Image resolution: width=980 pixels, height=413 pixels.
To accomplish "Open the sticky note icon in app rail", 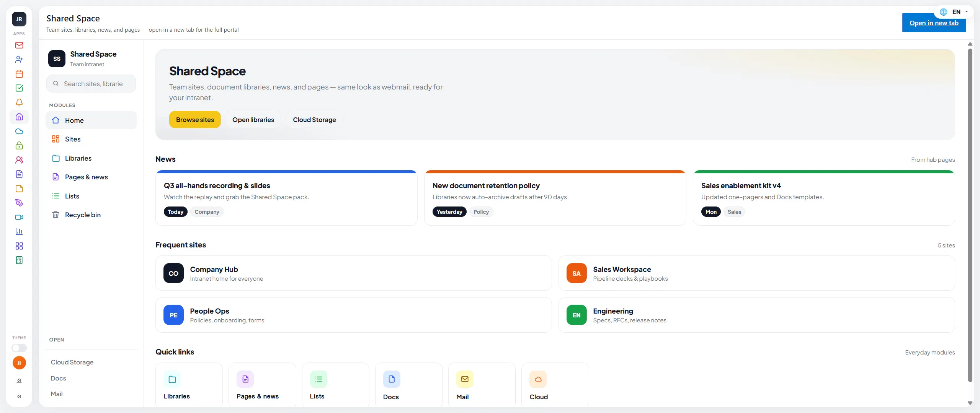I will pos(19,189).
